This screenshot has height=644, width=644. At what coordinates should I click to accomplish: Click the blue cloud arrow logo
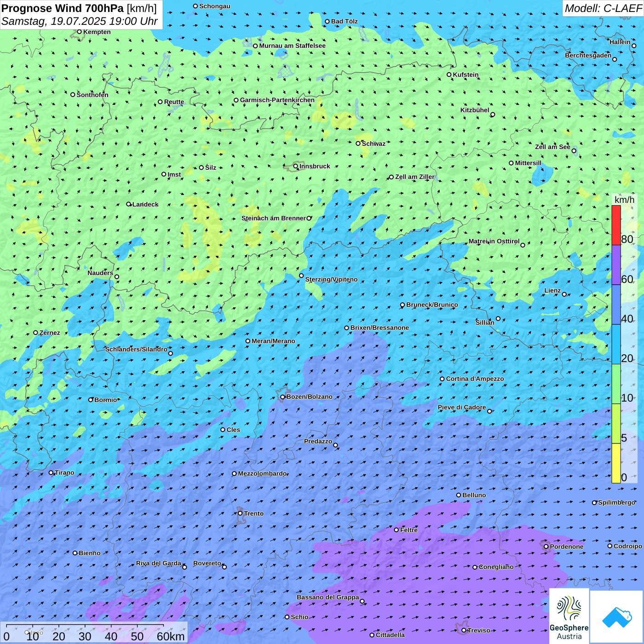[x=617, y=617]
